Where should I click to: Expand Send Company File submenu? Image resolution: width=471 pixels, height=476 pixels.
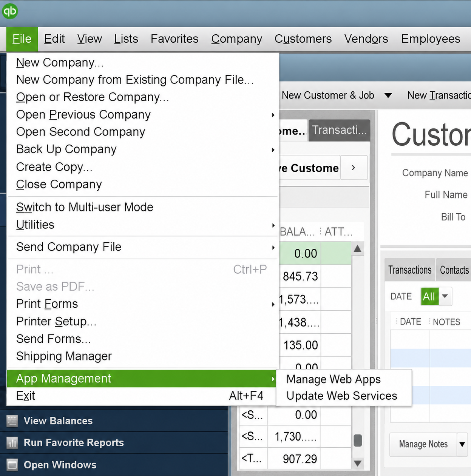coord(143,247)
